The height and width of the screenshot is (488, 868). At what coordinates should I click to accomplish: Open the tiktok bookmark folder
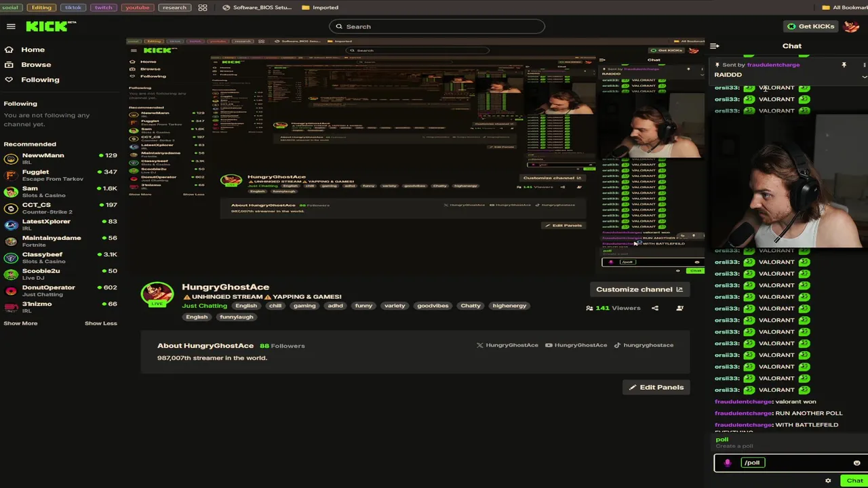point(73,7)
